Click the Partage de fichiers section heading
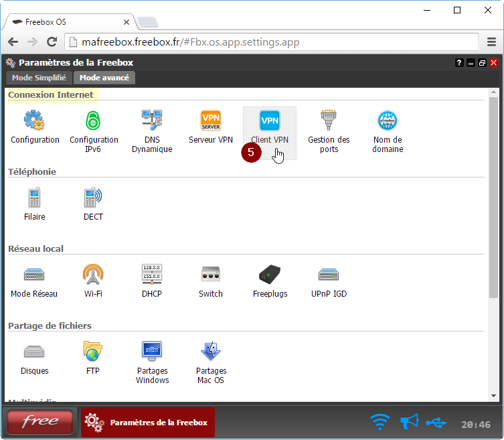Image resolution: width=504 pixels, height=440 pixels. [50, 326]
